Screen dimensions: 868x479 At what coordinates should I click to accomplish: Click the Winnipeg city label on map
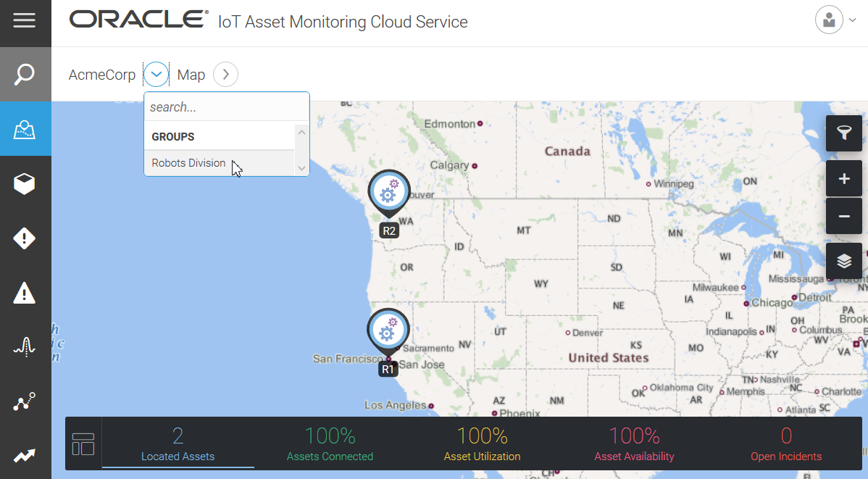(674, 184)
